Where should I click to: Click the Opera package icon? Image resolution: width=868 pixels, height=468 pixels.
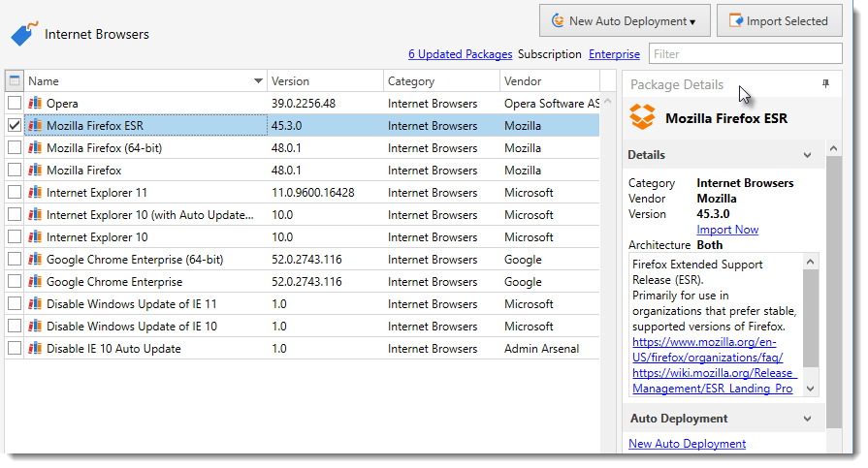(x=36, y=104)
